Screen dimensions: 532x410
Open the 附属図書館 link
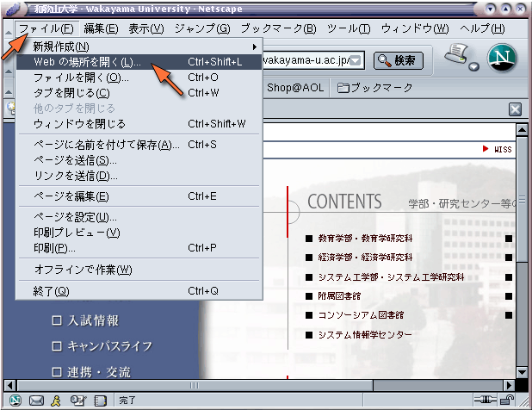point(339,296)
